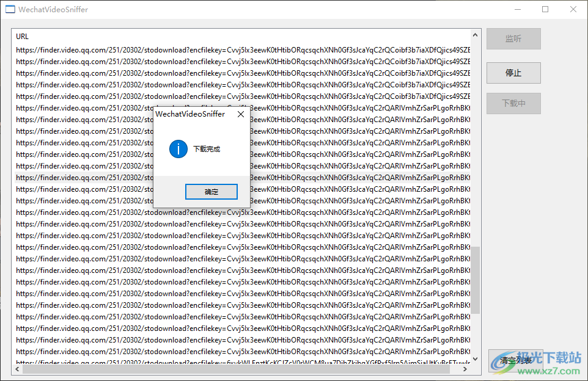This screenshot has width=588, height=381.
Task: Close the WechatVideoSniffer main window
Action: coord(573,9)
